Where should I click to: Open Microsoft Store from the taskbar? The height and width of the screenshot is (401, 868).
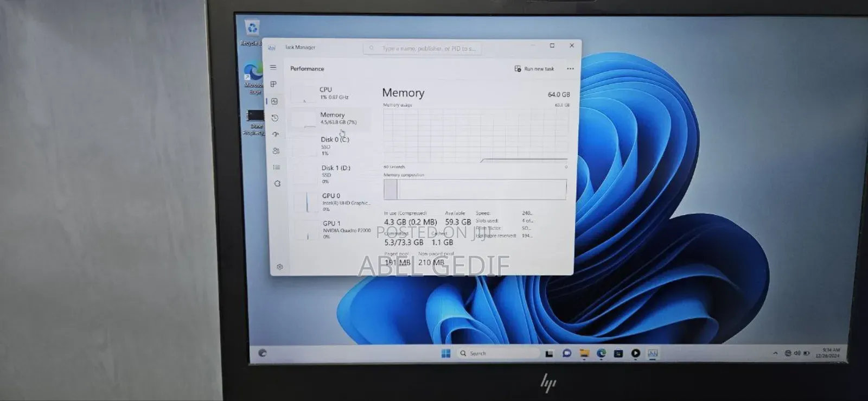[618, 353]
